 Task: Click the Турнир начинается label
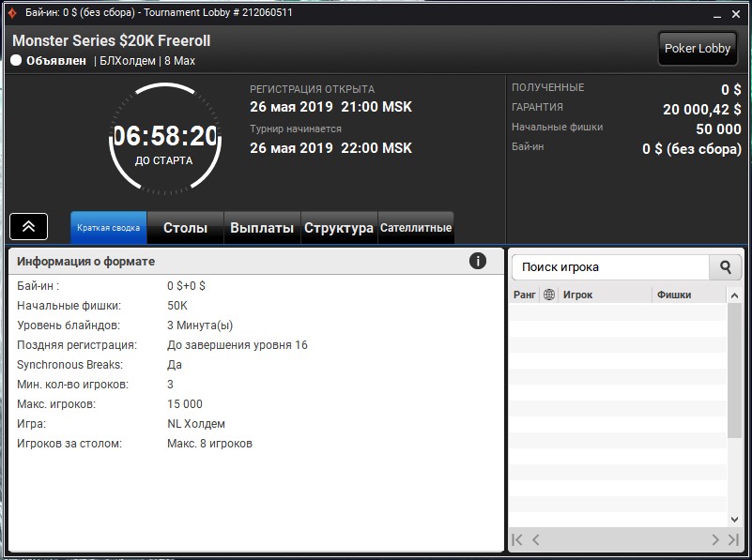click(296, 129)
